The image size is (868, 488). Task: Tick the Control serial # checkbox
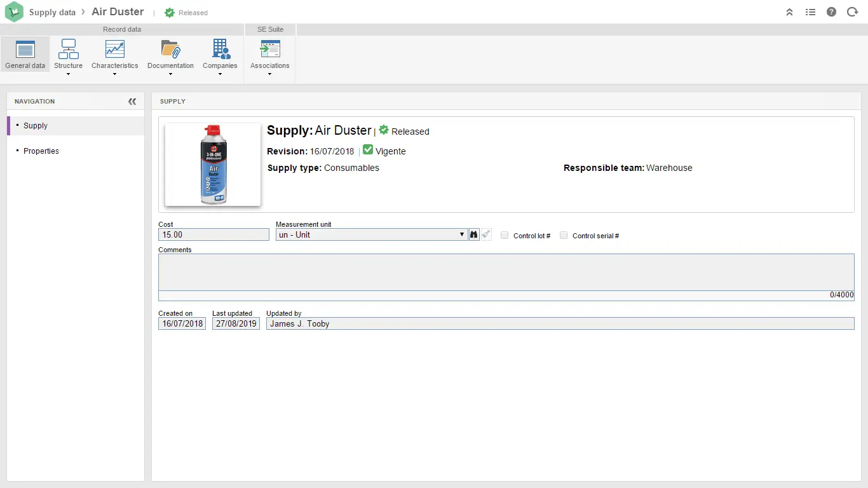[x=564, y=236]
